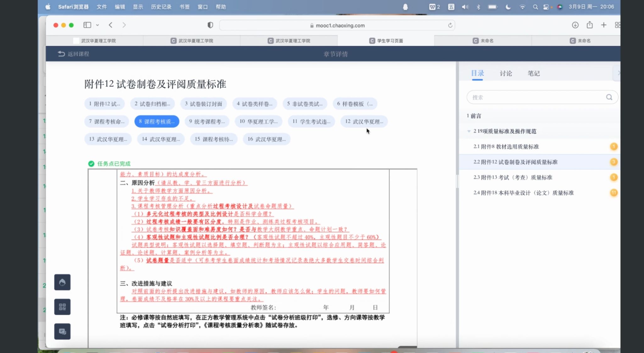
Task: Select the 9 统考课程考 chapter button
Action: (x=207, y=122)
